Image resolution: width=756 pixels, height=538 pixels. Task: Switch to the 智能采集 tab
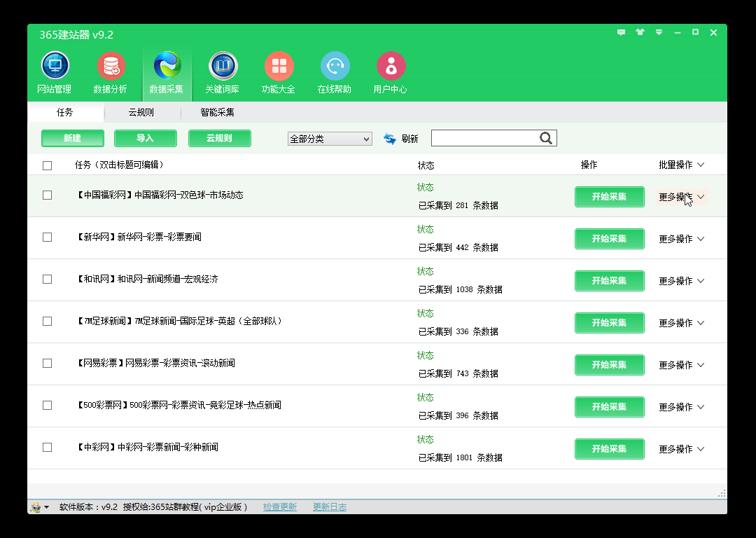[x=218, y=112]
